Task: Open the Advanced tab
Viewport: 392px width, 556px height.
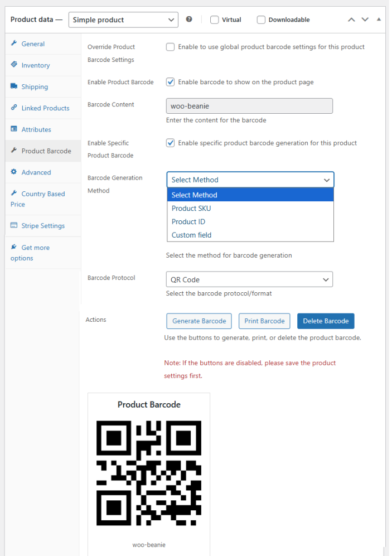Action: pyautogui.click(x=43, y=172)
